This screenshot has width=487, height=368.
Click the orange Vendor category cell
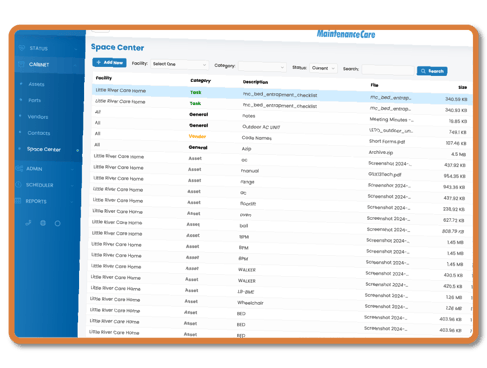tap(197, 136)
